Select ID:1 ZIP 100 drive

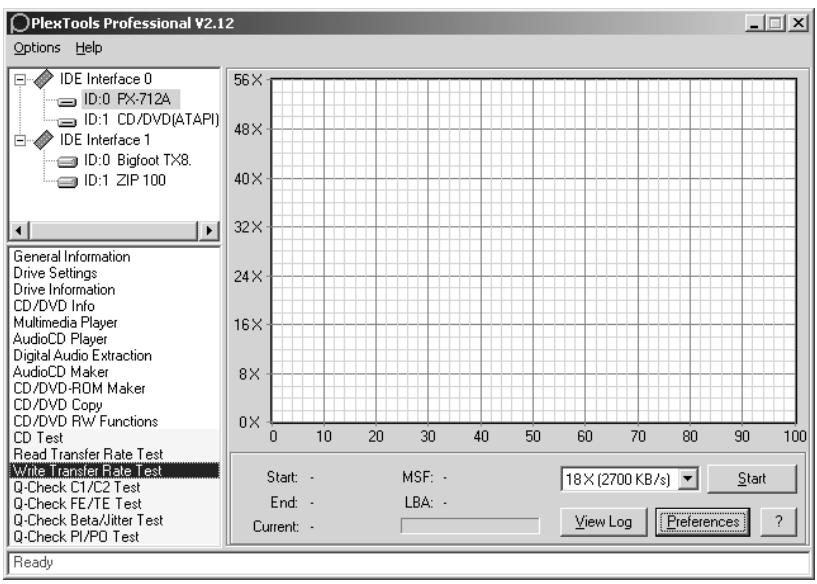coord(125,180)
